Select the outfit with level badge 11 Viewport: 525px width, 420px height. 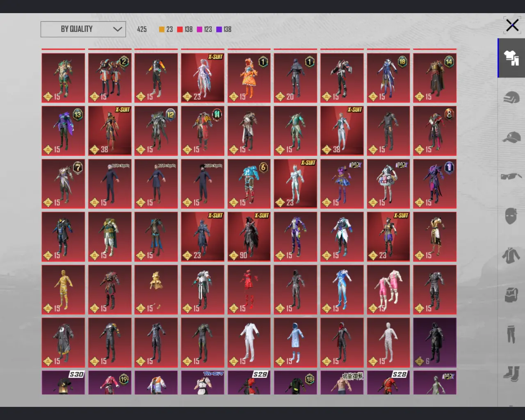tap(203, 131)
